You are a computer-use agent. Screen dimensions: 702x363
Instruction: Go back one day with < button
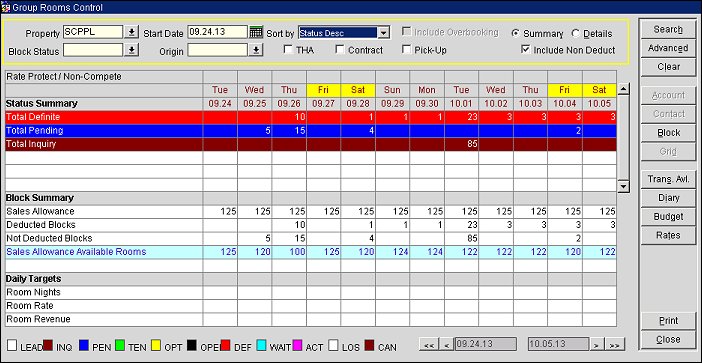coord(446,345)
